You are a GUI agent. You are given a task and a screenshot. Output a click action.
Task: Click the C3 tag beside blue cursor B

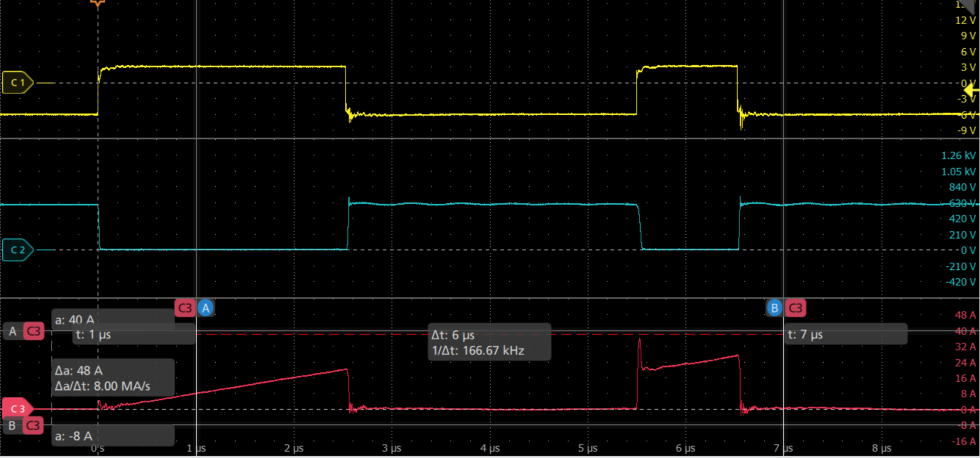point(795,307)
